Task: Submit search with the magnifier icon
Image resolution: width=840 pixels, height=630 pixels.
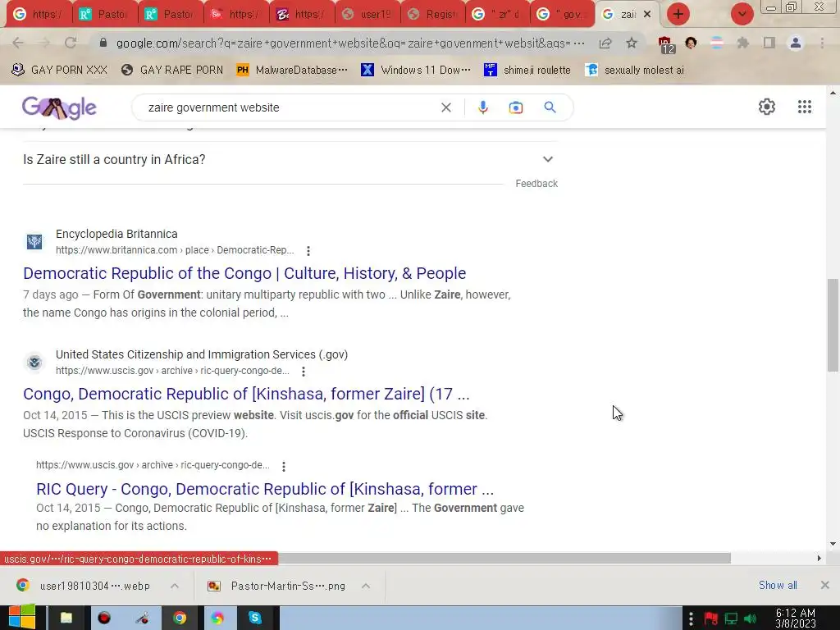Action: [x=550, y=107]
